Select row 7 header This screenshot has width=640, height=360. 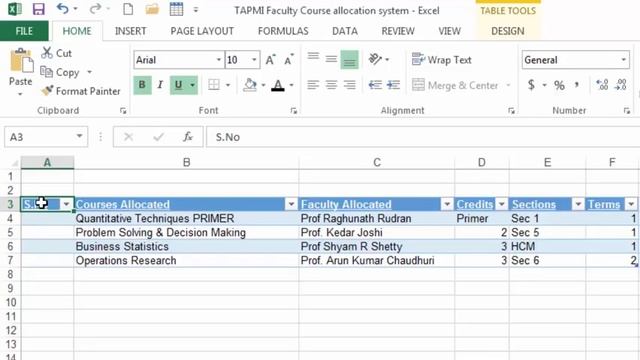(x=10, y=260)
